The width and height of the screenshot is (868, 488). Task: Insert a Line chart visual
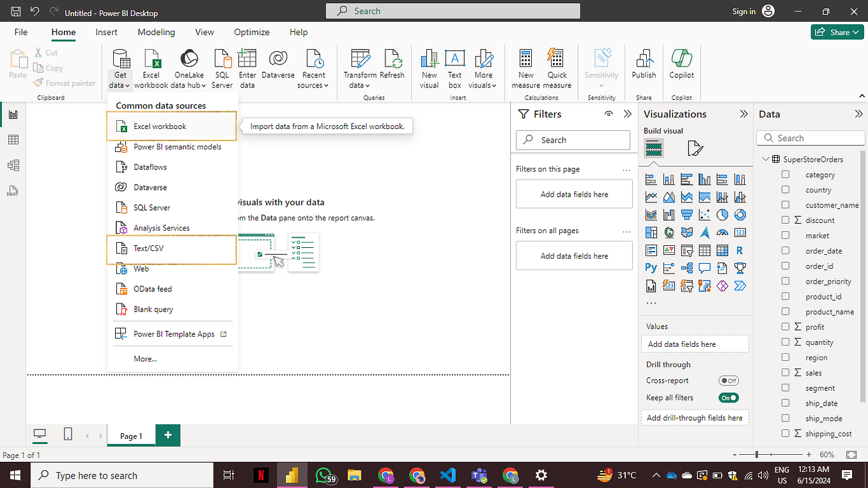(x=651, y=197)
